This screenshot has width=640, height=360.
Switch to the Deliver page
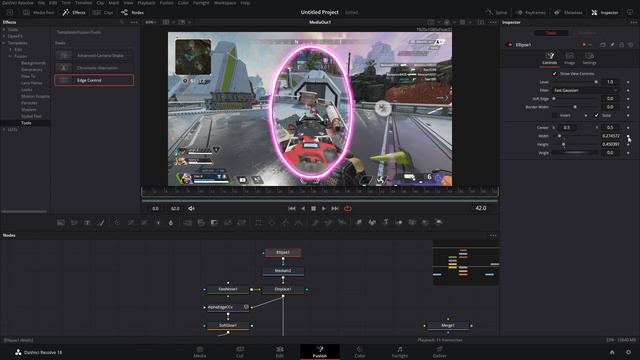pyautogui.click(x=440, y=352)
